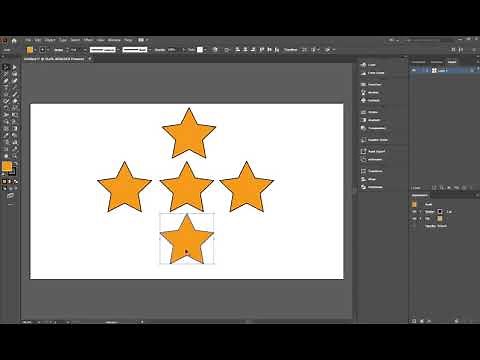
Task: Click Fill color swatch in Appearance panel
Action: [x=440, y=219]
